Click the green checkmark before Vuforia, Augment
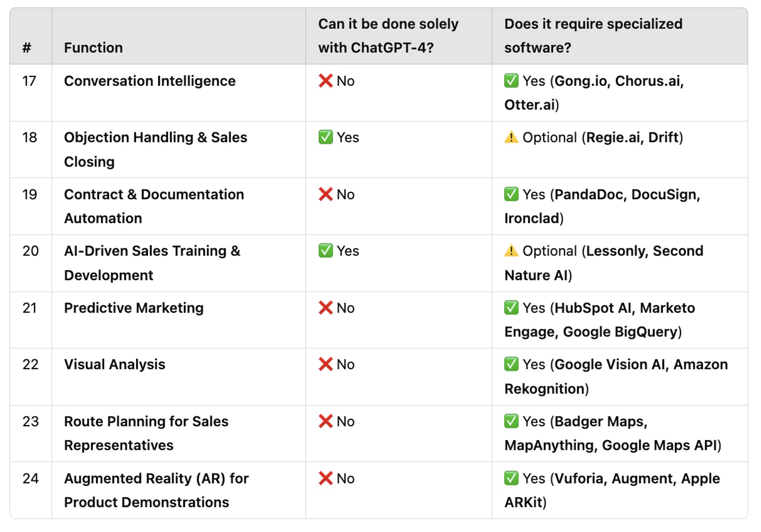Screen dimensions: 761x532 point(511,478)
